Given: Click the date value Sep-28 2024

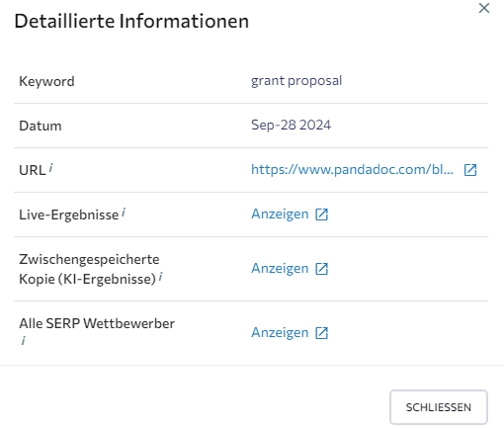Looking at the screenshot, I should click(x=291, y=126).
